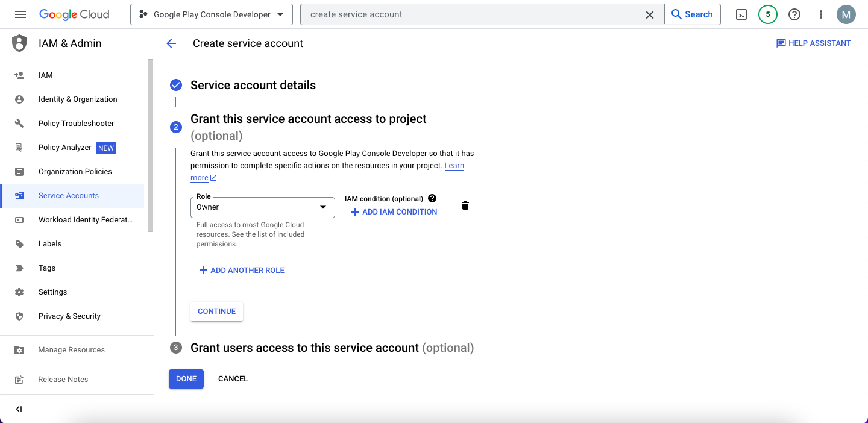Click the Release Notes clipboard icon
This screenshot has height=423, width=868.
click(x=19, y=380)
